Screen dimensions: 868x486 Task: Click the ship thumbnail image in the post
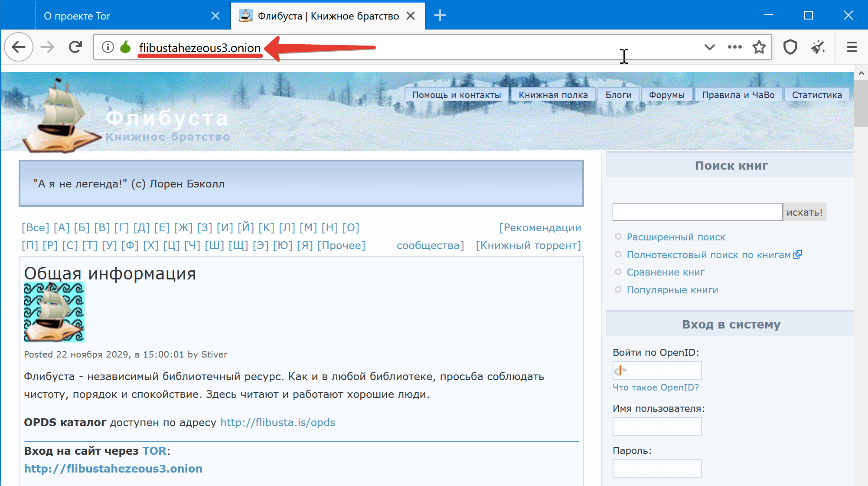[54, 312]
